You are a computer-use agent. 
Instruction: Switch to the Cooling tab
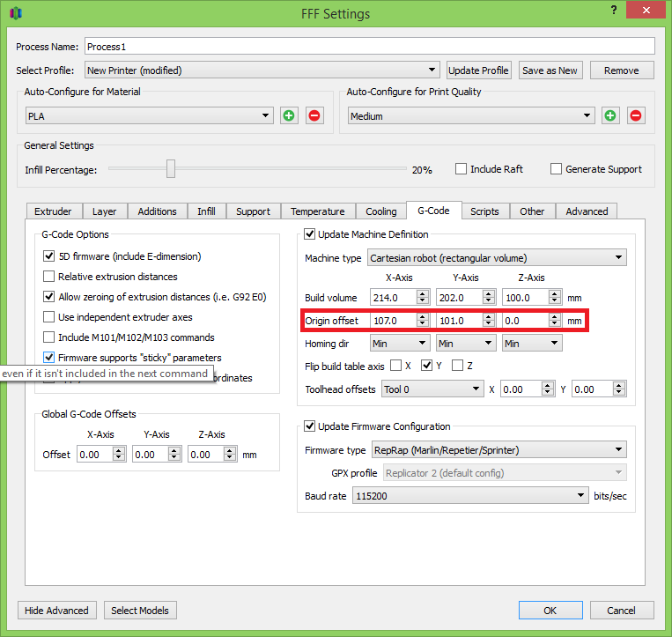click(x=381, y=211)
